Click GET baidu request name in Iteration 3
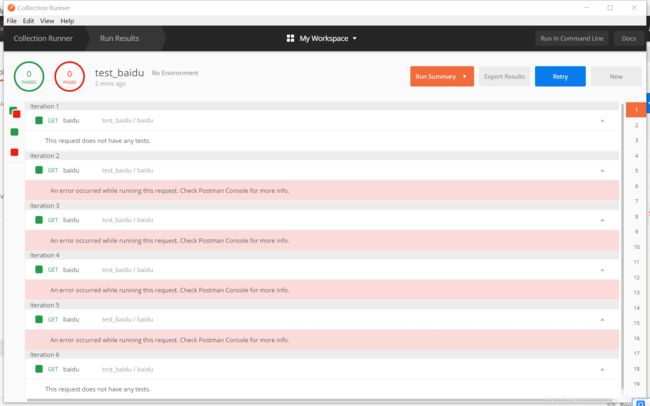 (71, 220)
